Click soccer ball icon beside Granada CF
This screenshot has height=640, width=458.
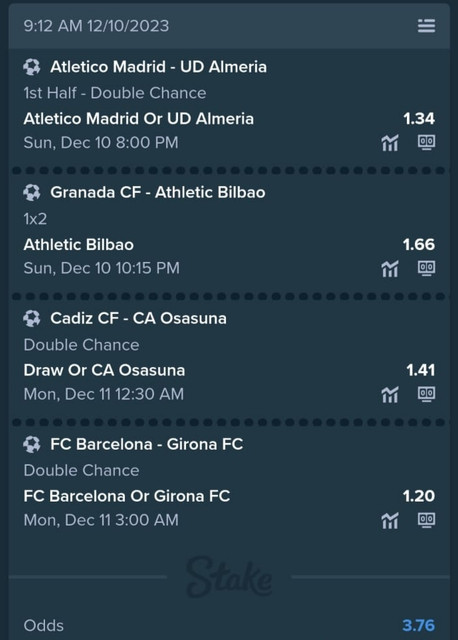coord(32,193)
